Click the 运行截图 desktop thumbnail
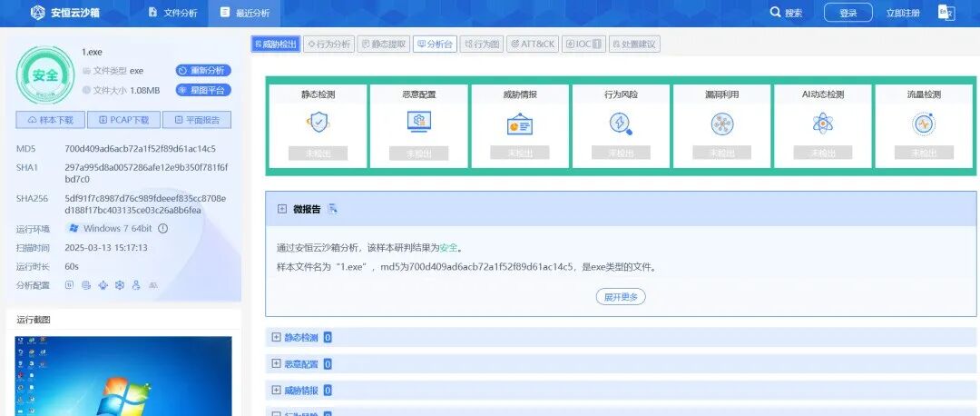This screenshot has height=416, width=980. (x=123, y=376)
